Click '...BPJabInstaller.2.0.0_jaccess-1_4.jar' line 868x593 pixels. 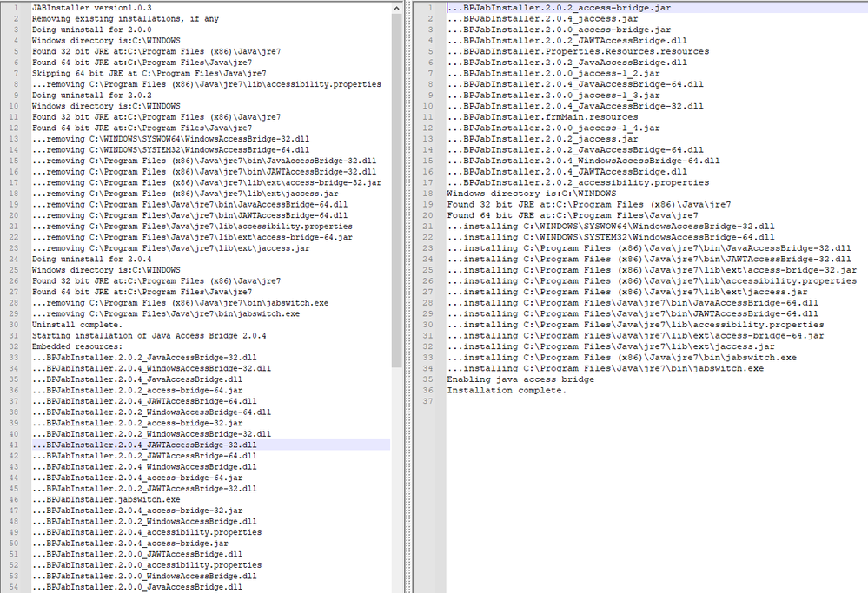click(553, 128)
